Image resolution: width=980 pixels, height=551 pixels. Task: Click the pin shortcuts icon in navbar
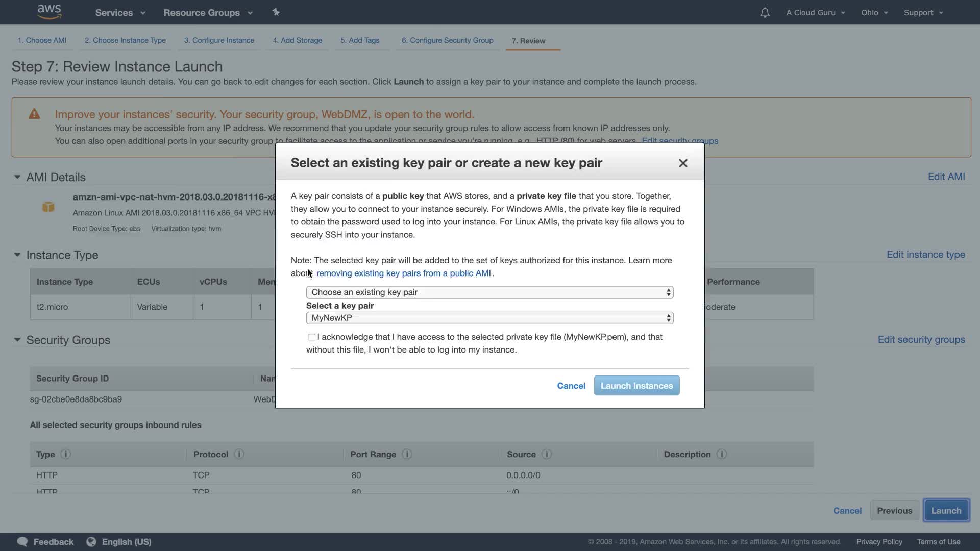[276, 12]
